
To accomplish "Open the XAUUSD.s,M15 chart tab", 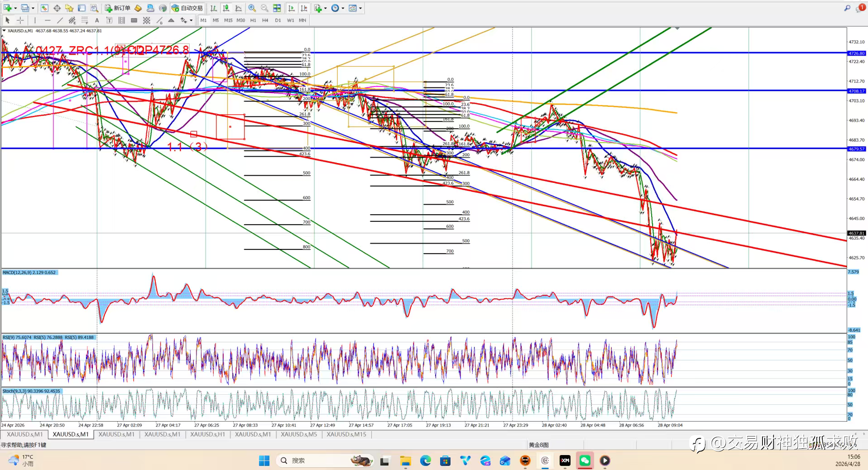I will (346, 434).
